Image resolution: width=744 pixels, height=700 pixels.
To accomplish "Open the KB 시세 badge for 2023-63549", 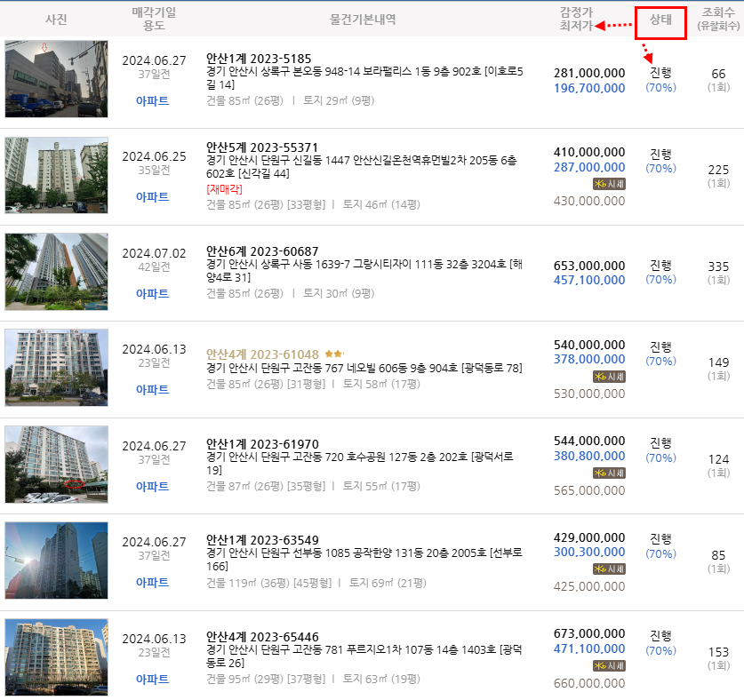I will point(609,569).
